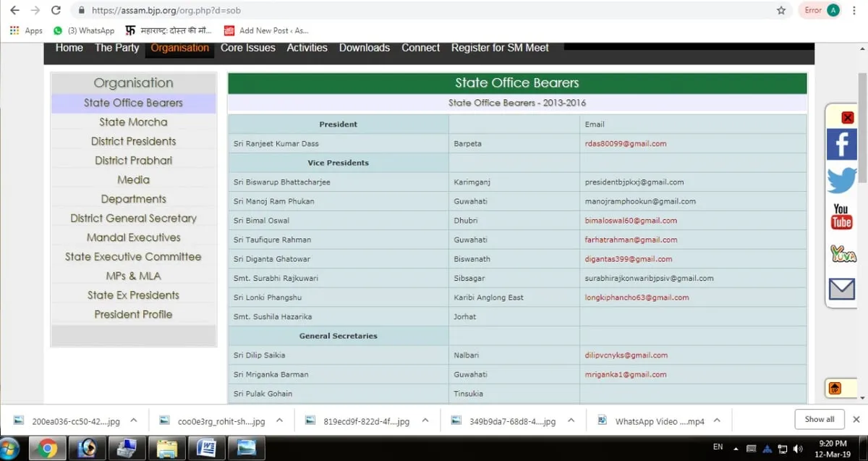Click the Error profile chip

[821, 11]
